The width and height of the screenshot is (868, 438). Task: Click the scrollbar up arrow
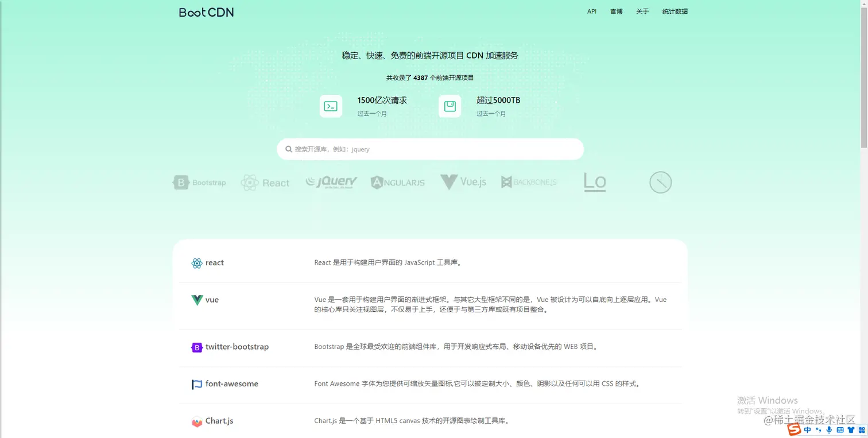863,3
